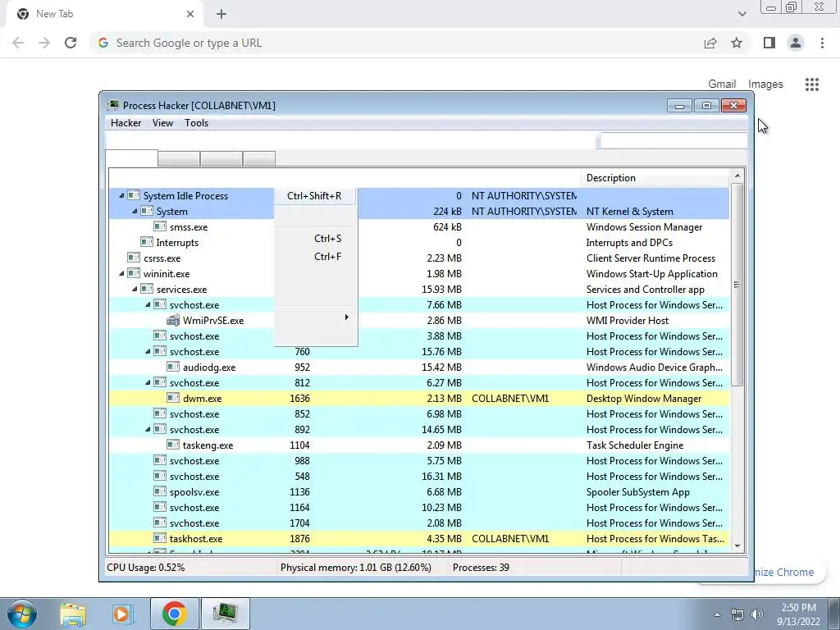Click the process list scroll down arrow
840x630 pixels.
click(x=737, y=546)
